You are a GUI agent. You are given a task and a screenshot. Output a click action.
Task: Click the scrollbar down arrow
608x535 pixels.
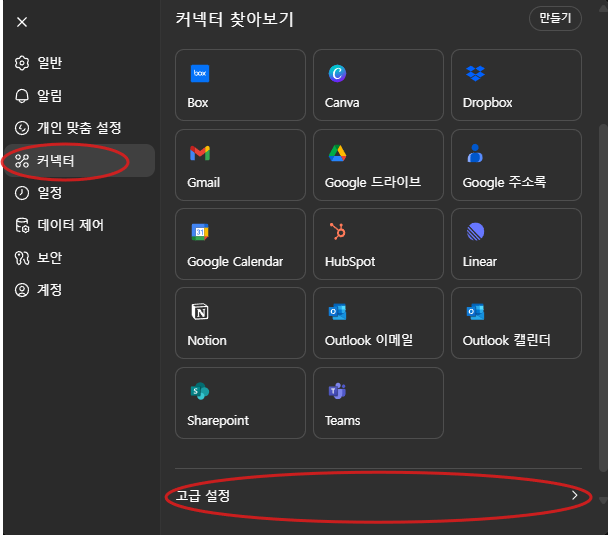(602, 499)
